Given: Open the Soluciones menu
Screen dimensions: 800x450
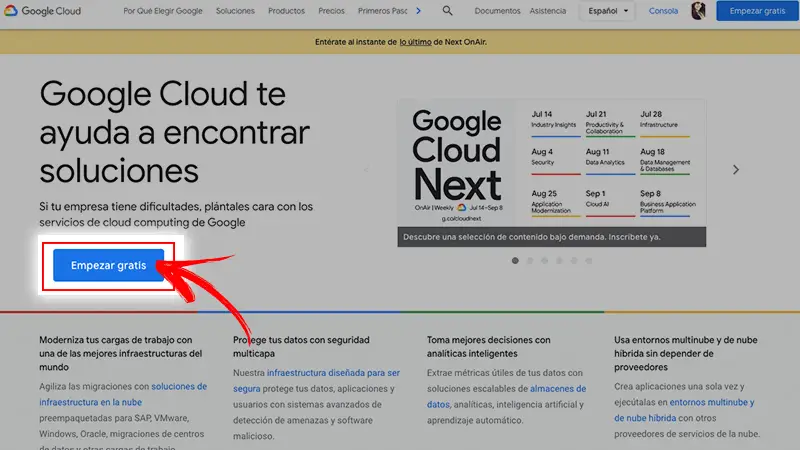Looking at the screenshot, I should point(235,11).
